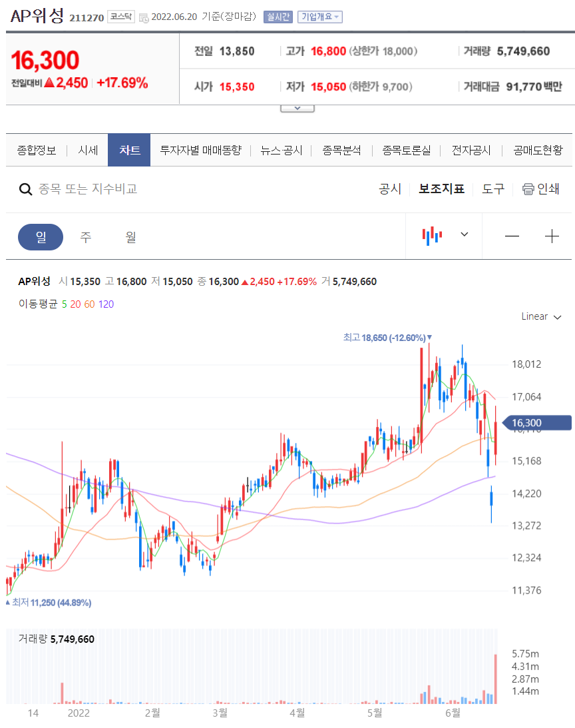
Task: Click the 코스닥 market badge
Action: tap(121, 17)
